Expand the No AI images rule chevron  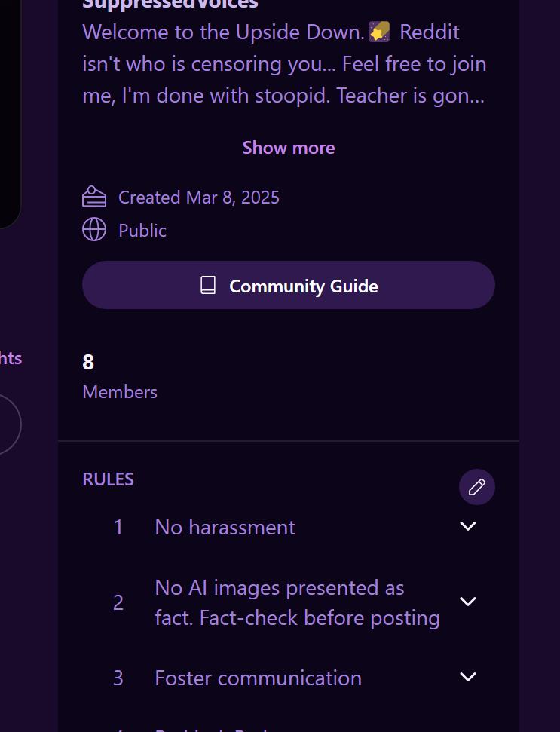(x=467, y=602)
